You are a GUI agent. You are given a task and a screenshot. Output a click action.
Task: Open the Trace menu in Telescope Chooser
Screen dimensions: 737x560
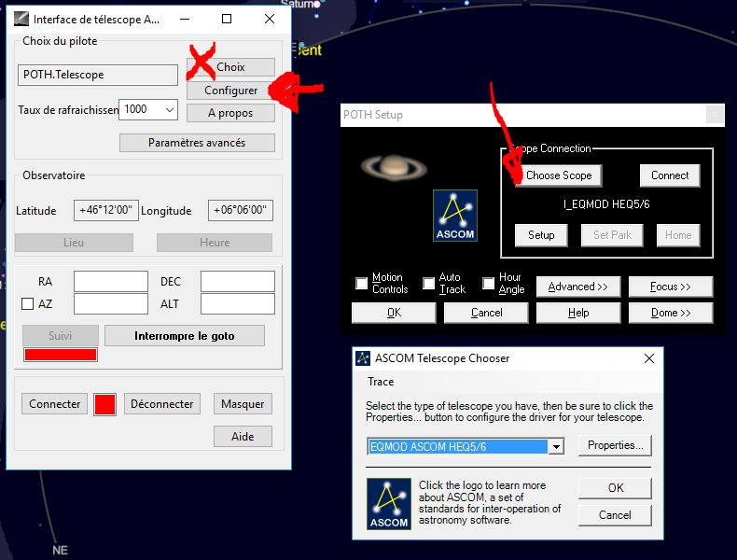point(381,382)
